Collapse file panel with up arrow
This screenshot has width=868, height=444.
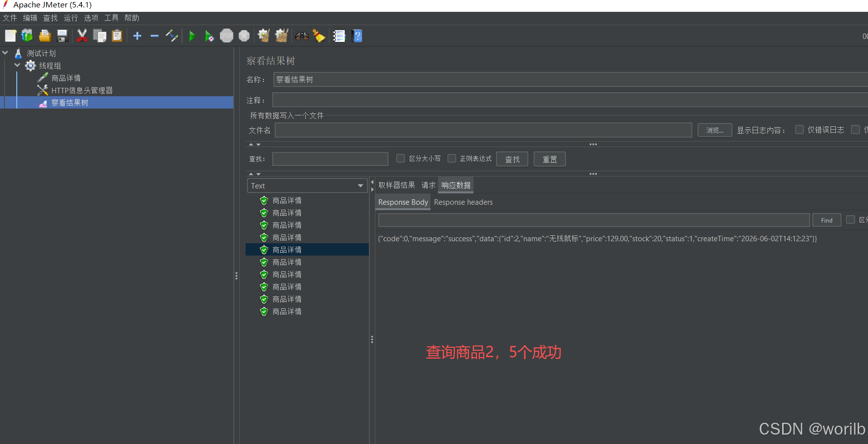(x=251, y=145)
